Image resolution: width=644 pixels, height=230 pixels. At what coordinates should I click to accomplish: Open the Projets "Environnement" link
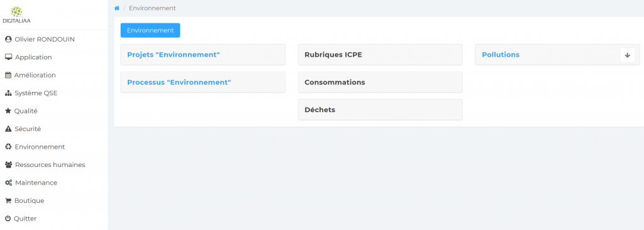point(174,55)
